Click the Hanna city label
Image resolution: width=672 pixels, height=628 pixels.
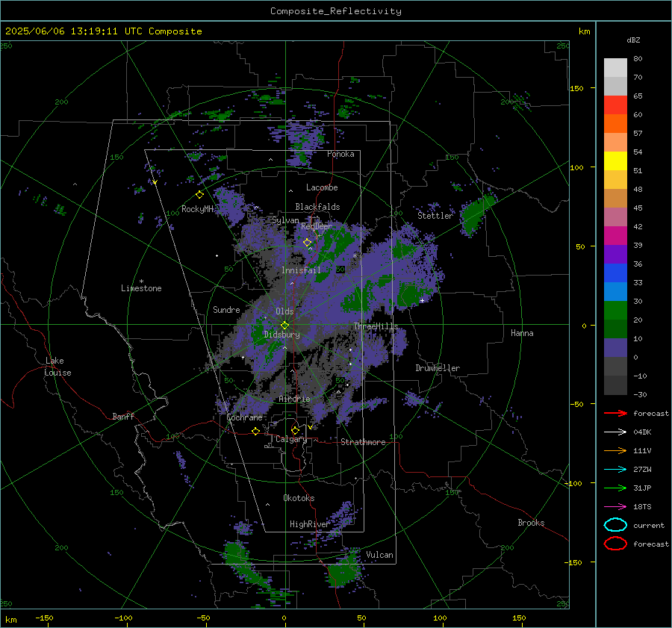[x=522, y=333]
